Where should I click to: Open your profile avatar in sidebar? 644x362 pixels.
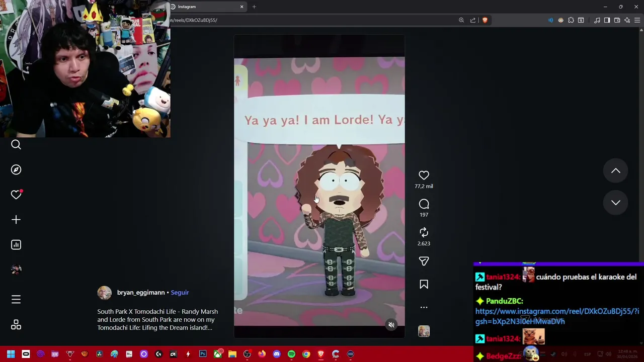click(16, 269)
